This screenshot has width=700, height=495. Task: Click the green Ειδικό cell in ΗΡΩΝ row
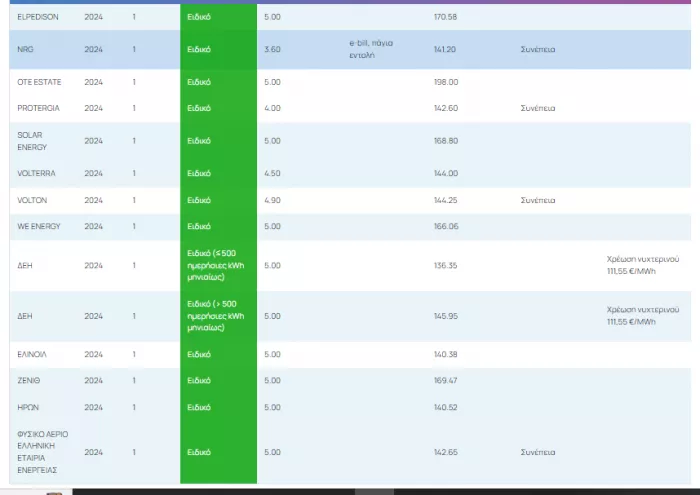tap(218, 407)
